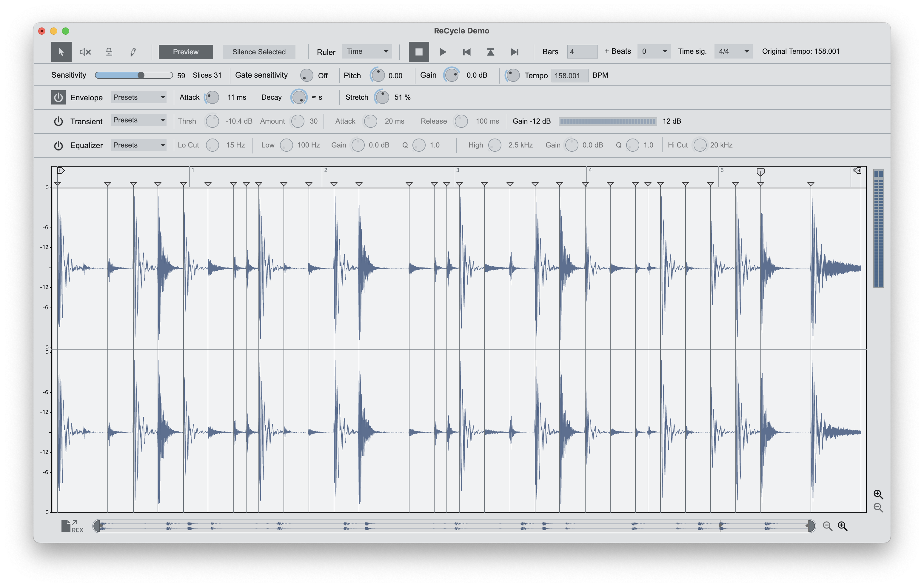
Task: Click the vertical level meter
Action: pyautogui.click(x=878, y=228)
